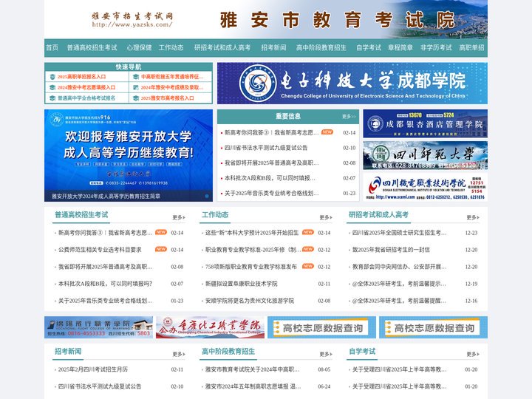Open 重庆化工职业学院 banner ad
The width and height of the screenshot is (532, 399).
pyautogui.click(x=210, y=327)
